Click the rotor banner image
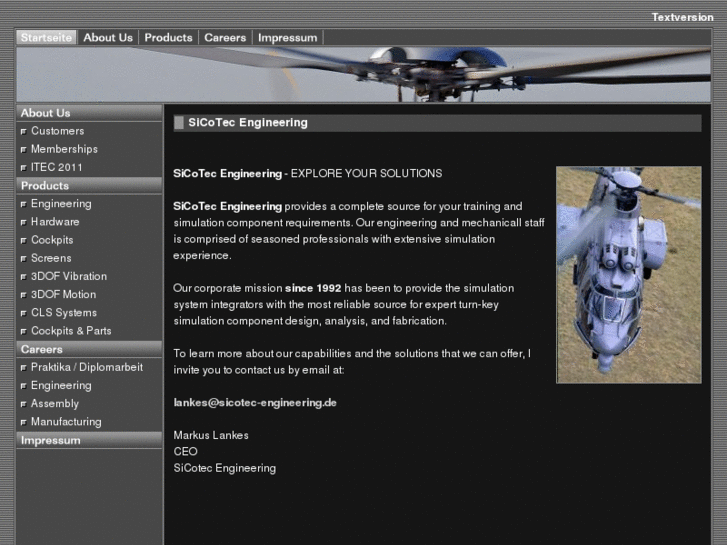 click(x=364, y=74)
